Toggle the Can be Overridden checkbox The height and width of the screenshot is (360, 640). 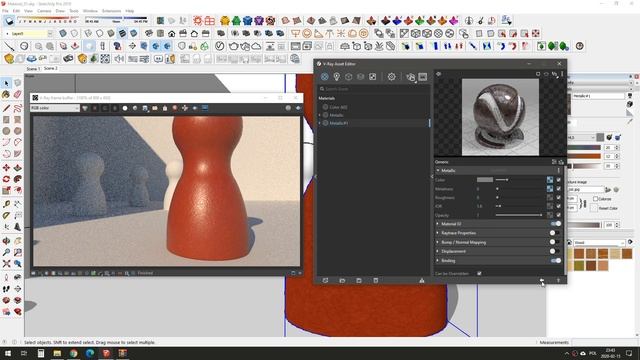tap(479, 273)
